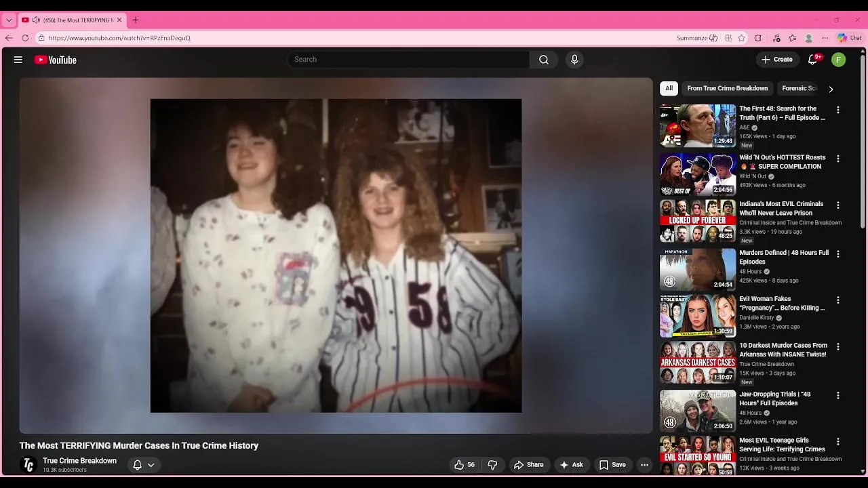Screen dimensions: 868x488
Task: Click the Share button
Action: tap(529, 465)
